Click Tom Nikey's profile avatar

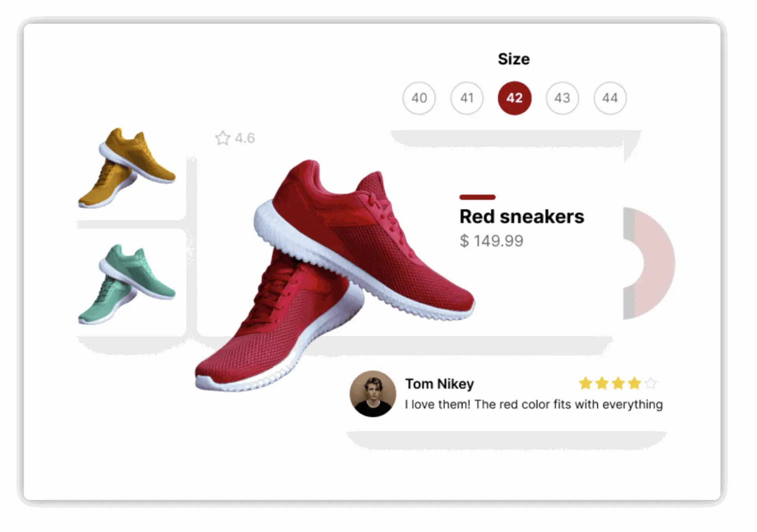pyautogui.click(x=373, y=394)
